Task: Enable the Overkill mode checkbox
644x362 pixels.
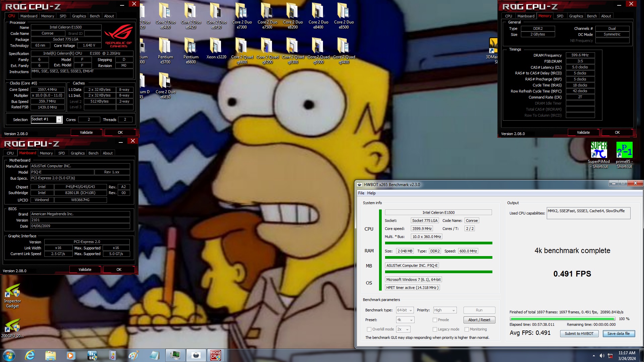Action: 369,329
